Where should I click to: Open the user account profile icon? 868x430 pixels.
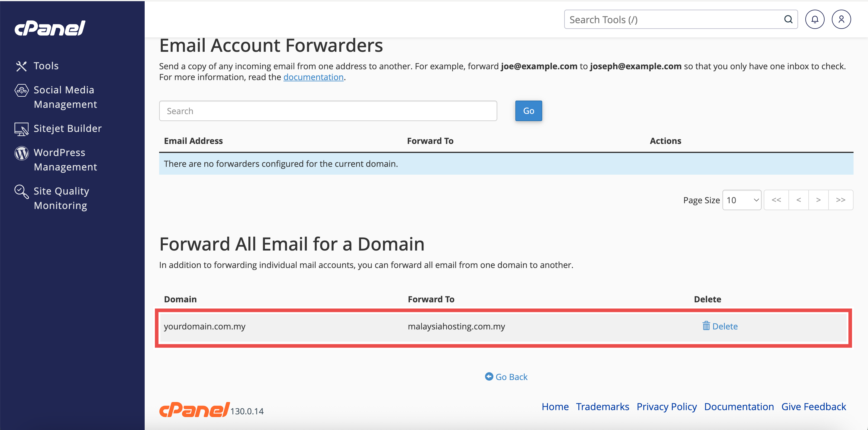[x=841, y=20]
